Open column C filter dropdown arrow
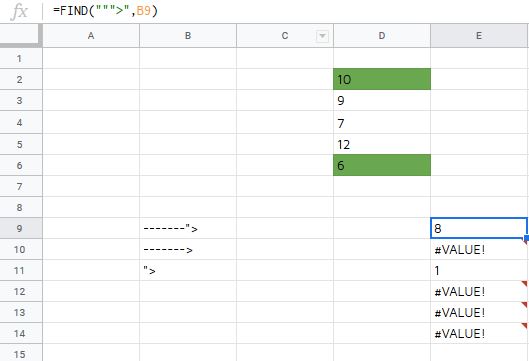Viewport: 529px width, 361px height. (x=322, y=36)
